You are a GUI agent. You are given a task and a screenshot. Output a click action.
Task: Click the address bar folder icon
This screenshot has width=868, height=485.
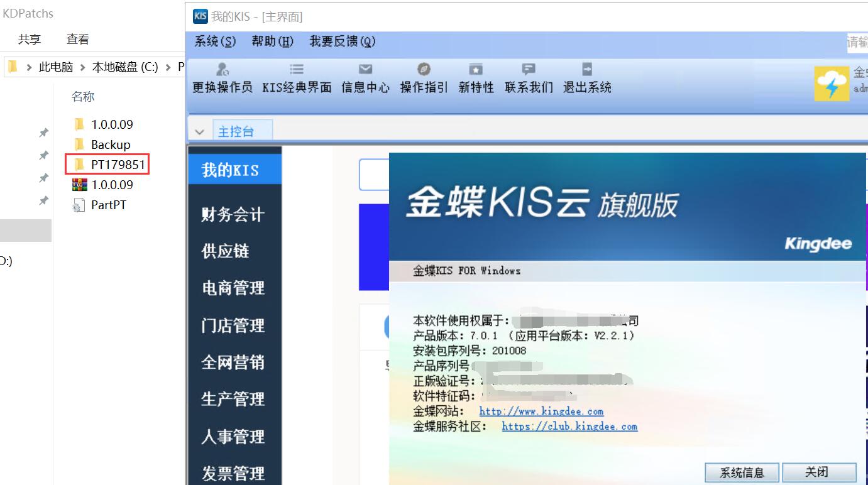pyautogui.click(x=13, y=67)
